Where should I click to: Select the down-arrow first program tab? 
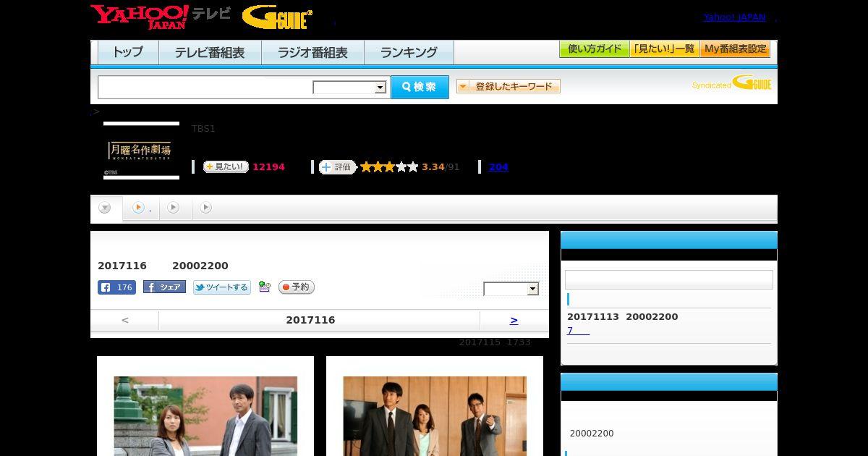[x=106, y=208]
